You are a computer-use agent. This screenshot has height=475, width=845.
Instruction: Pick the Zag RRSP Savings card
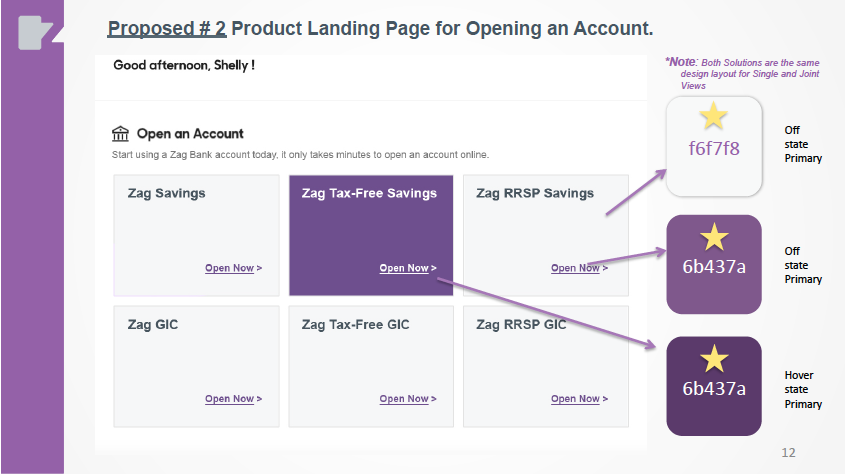[x=545, y=235]
